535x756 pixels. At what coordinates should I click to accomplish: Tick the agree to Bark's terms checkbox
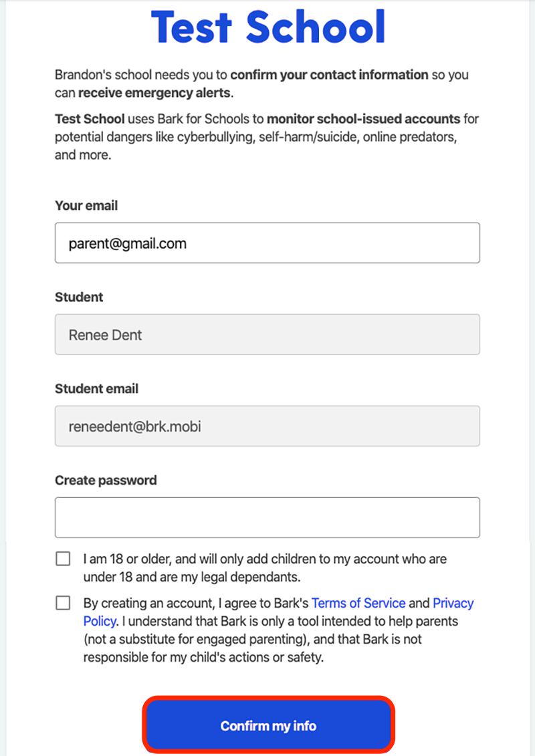coord(63,603)
